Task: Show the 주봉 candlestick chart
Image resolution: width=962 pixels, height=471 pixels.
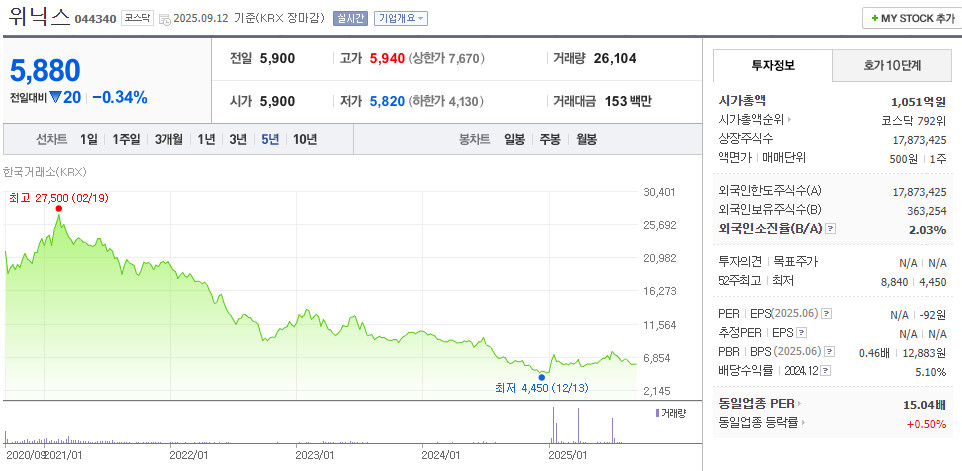Action: pos(550,139)
